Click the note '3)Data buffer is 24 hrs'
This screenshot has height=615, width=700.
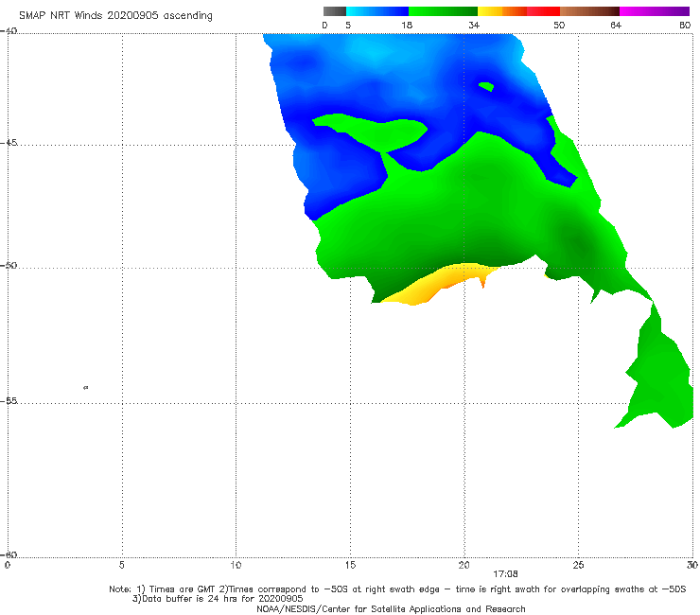click(218, 599)
